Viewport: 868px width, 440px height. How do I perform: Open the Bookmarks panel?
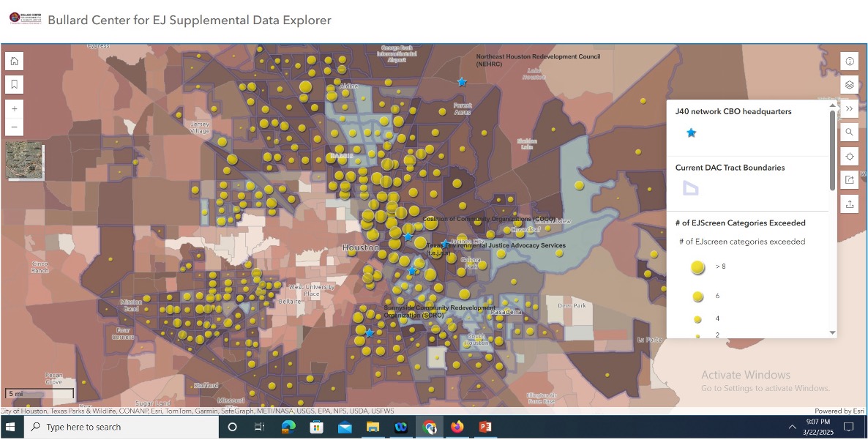[x=15, y=84]
